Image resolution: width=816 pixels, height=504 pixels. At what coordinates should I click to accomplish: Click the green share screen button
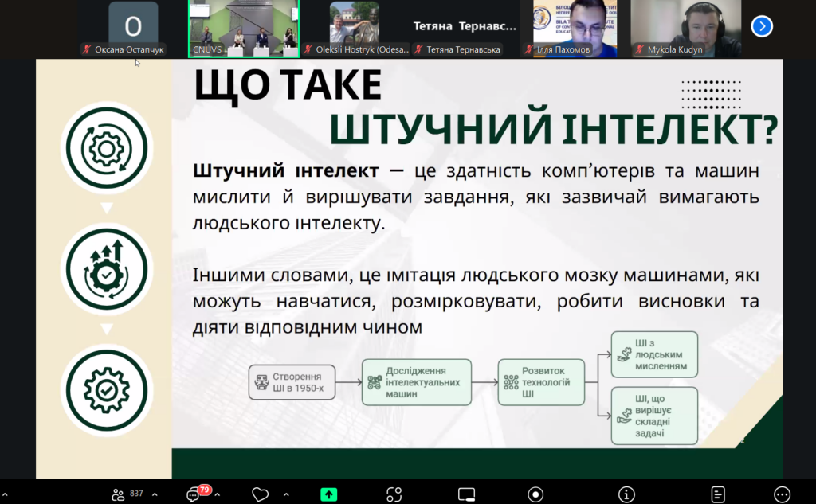tap(328, 494)
